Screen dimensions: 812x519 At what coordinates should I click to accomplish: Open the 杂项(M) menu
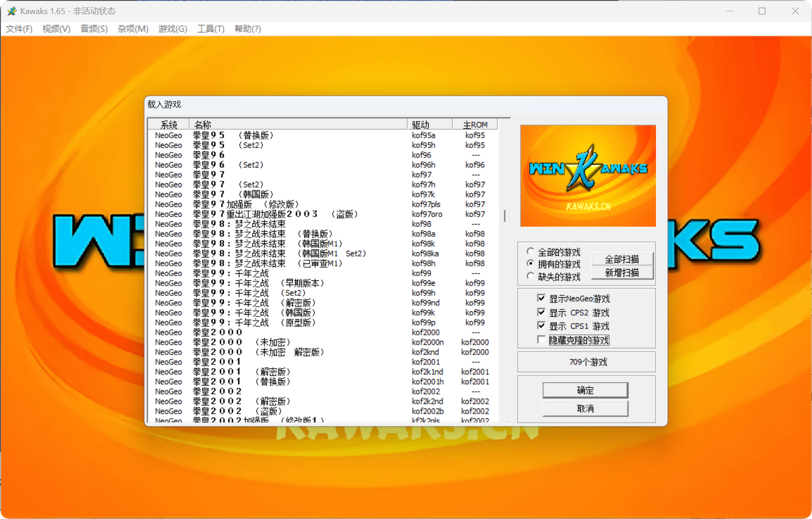[133, 29]
